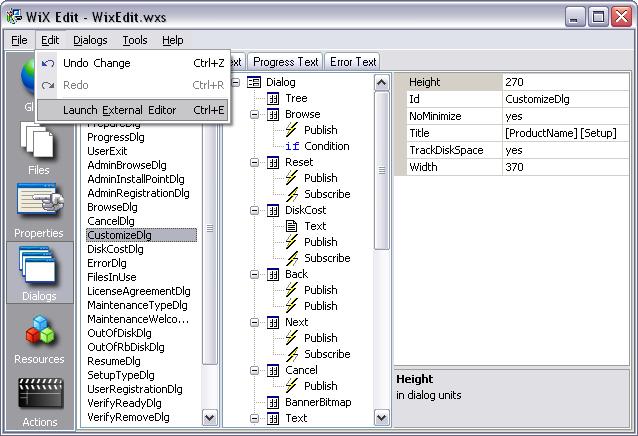
Task: Click lightning icon of Publish under Browse
Action: pyautogui.click(x=291, y=130)
